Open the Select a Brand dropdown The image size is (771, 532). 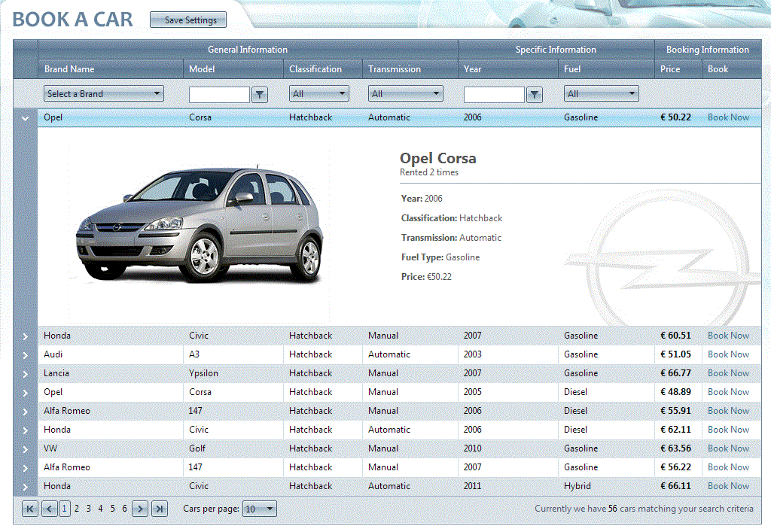tap(104, 94)
